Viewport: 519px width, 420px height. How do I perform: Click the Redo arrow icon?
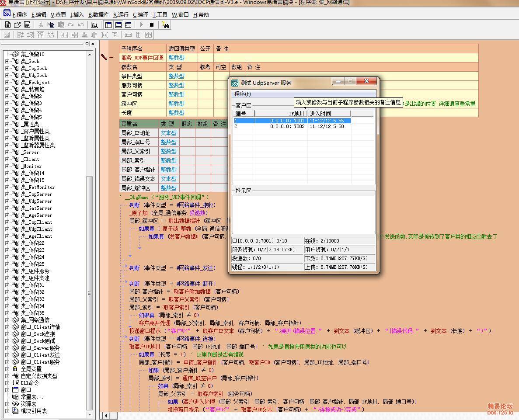pyautogui.click(x=70, y=24)
